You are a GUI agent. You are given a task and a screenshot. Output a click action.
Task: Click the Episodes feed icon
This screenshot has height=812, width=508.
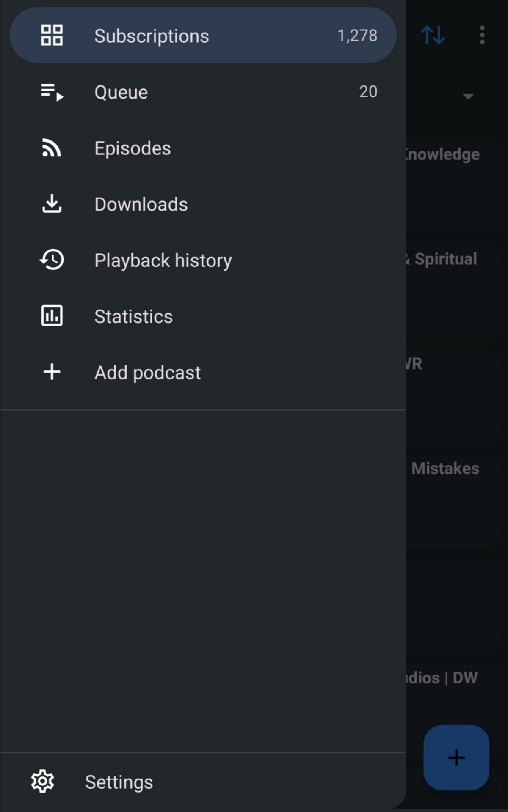(x=52, y=148)
